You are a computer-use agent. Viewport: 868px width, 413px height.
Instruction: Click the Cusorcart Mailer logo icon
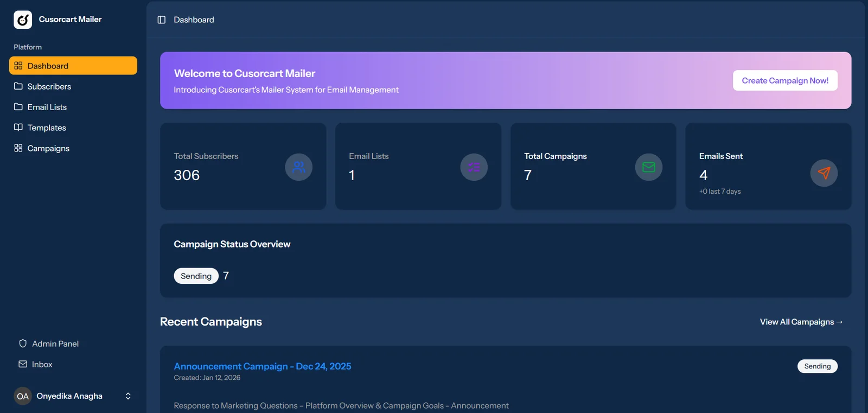click(x=23, y=20)
